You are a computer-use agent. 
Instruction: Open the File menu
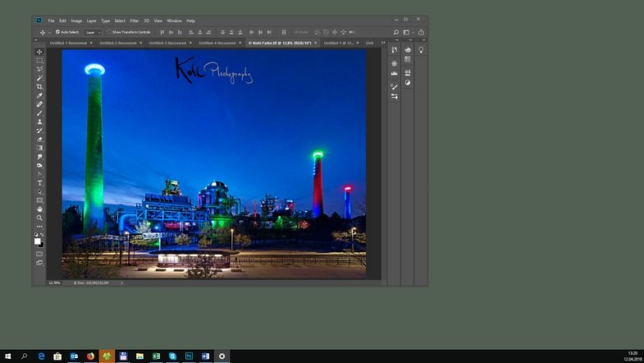(x=51, y=21)
